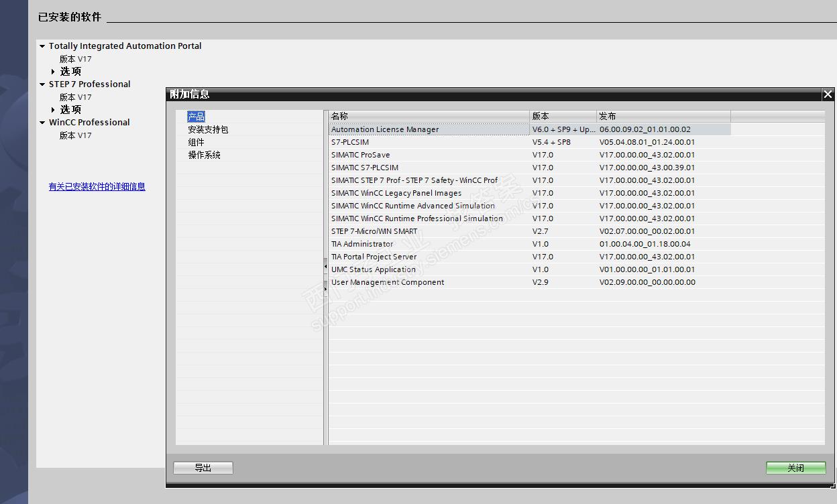Select the STEP 7-Micro/WIN SMART row

tap(530, 231)
